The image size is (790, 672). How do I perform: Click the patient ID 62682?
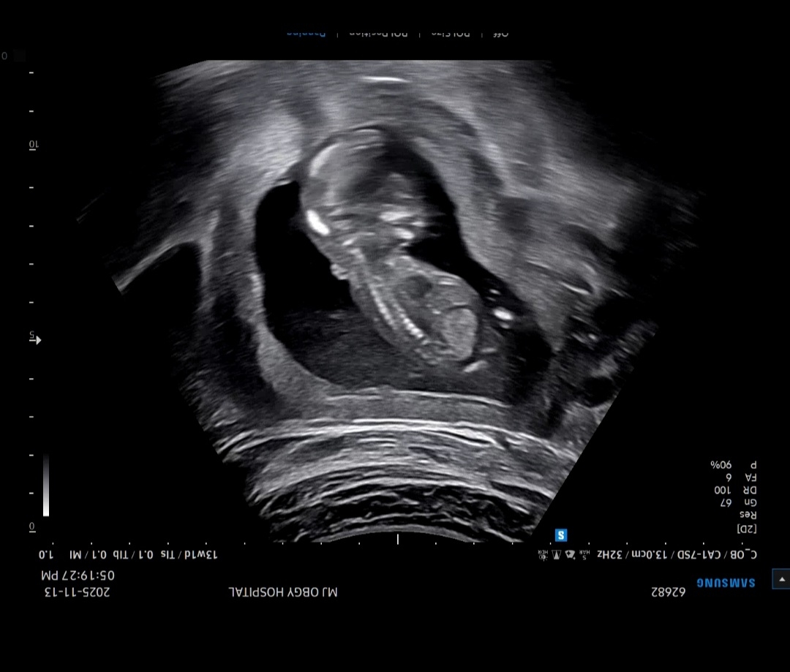pyautogui.click(x=668, y=592)
